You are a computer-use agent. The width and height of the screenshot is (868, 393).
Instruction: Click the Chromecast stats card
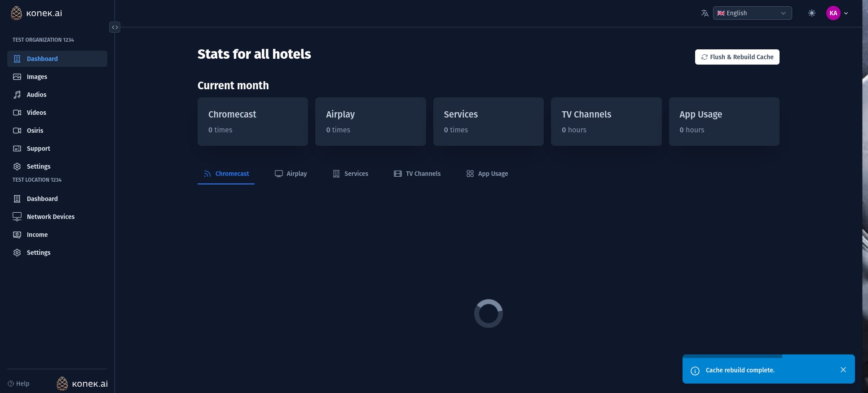point(253,122)
